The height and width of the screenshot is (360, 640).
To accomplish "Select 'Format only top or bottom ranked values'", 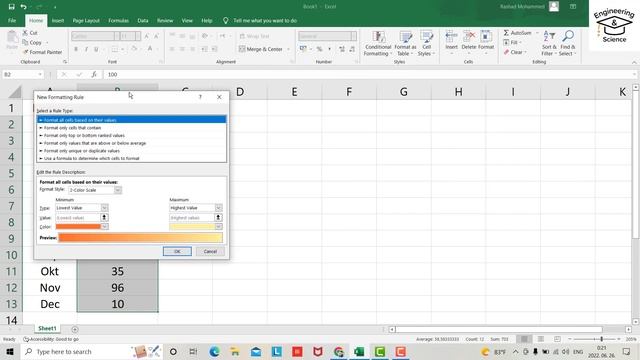I will (131, 136).
